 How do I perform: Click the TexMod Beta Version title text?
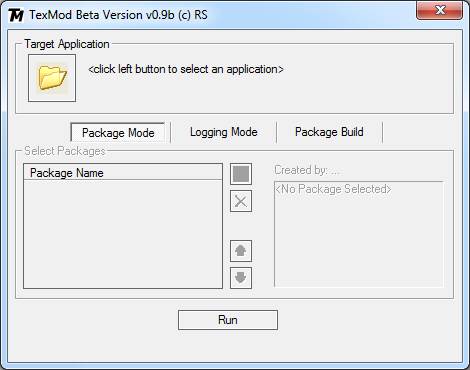118,15
